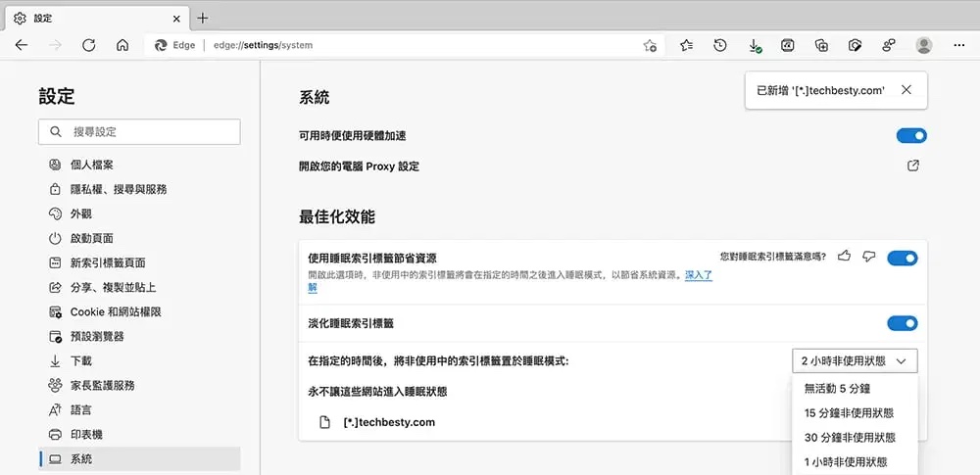The height and width of the screenshot is (475, 980).
Task: Open 個人檔案 settings section
Action: pyautogui.click(x=139, y=165)
